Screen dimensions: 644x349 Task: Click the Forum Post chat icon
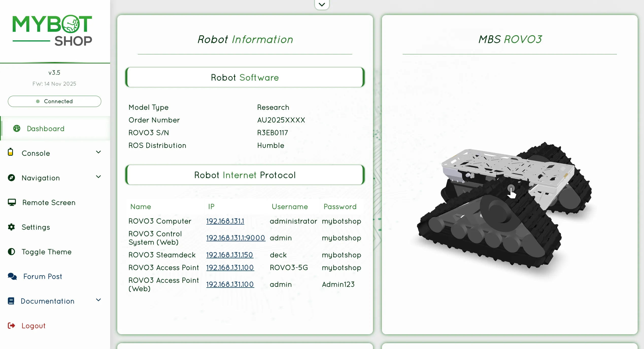tap(12, 276)
